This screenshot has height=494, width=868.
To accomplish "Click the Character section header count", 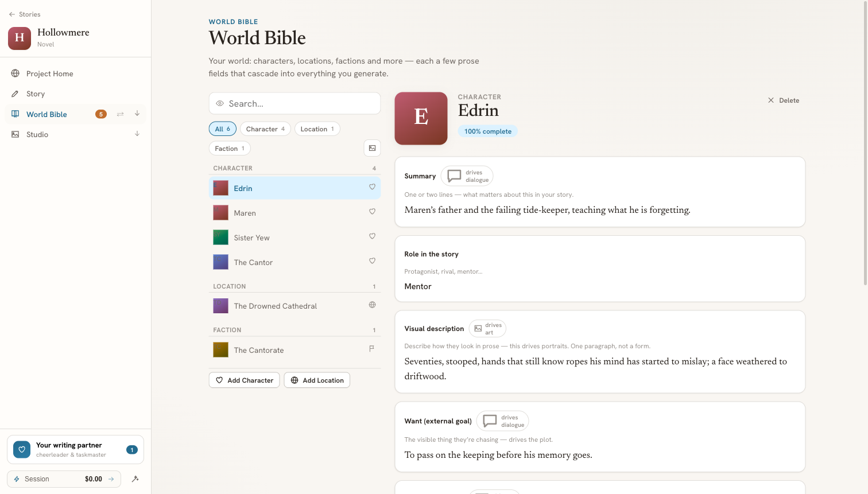I will pos(374,169).
